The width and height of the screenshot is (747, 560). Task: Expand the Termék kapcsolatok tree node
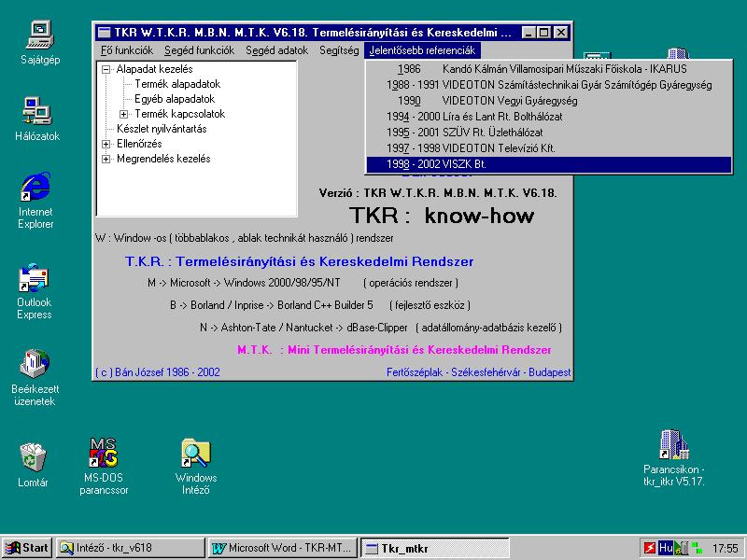coord(124,114)
